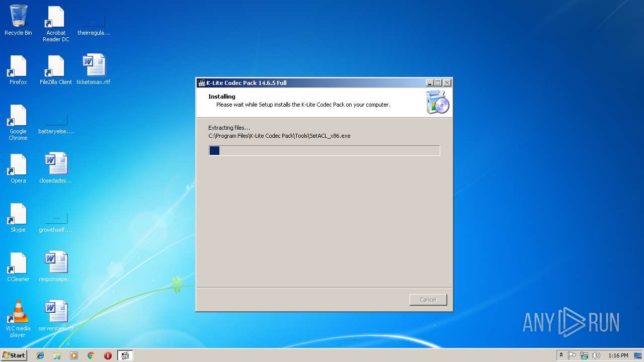
Task: Select closedadmi... document icon
Action: (56, 168)
